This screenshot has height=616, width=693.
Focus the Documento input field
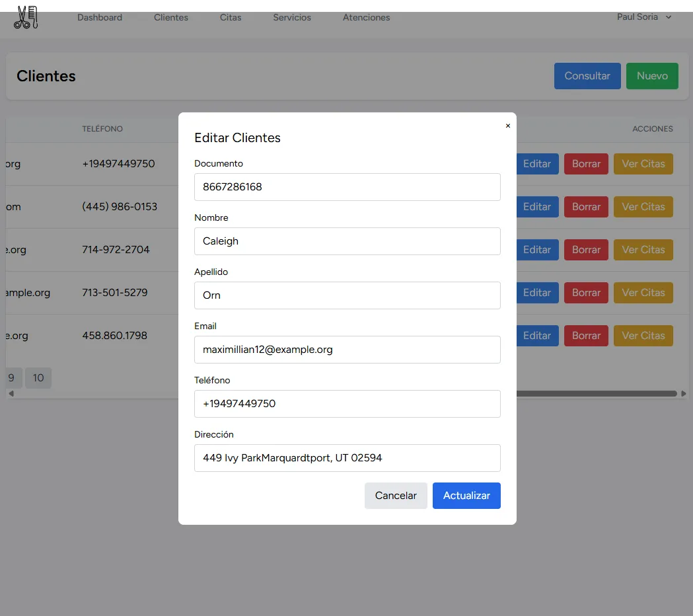[347, 187]
